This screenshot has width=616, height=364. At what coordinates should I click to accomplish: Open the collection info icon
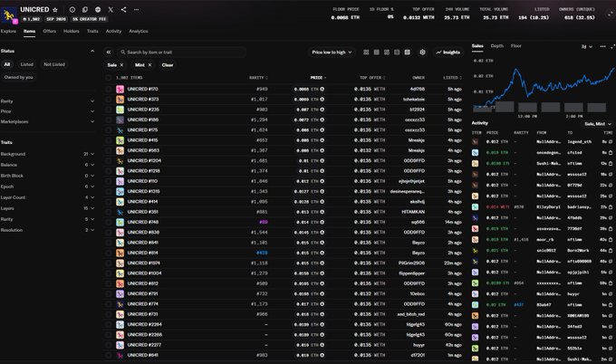[x=72, y=9]
